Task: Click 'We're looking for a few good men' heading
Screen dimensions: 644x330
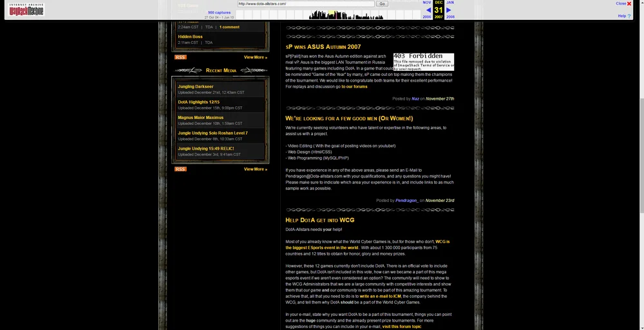Action: click(349, 118)
